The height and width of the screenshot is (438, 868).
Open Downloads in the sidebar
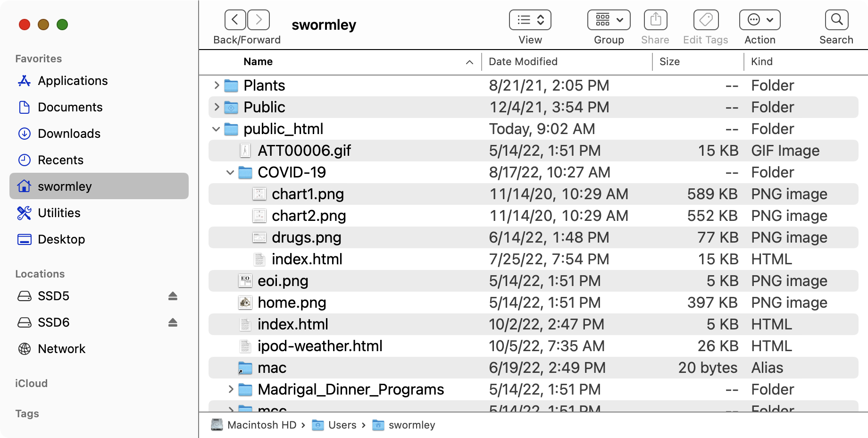click(69, 134)
